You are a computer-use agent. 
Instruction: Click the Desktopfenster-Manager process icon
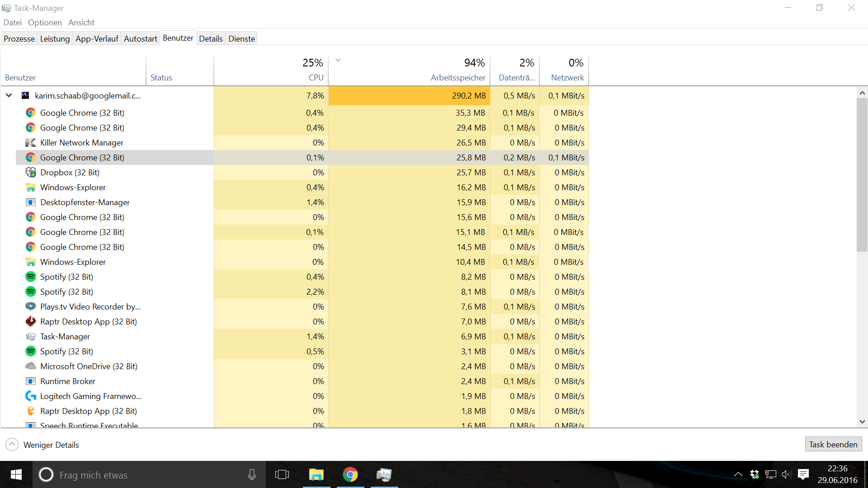[31, 202]
